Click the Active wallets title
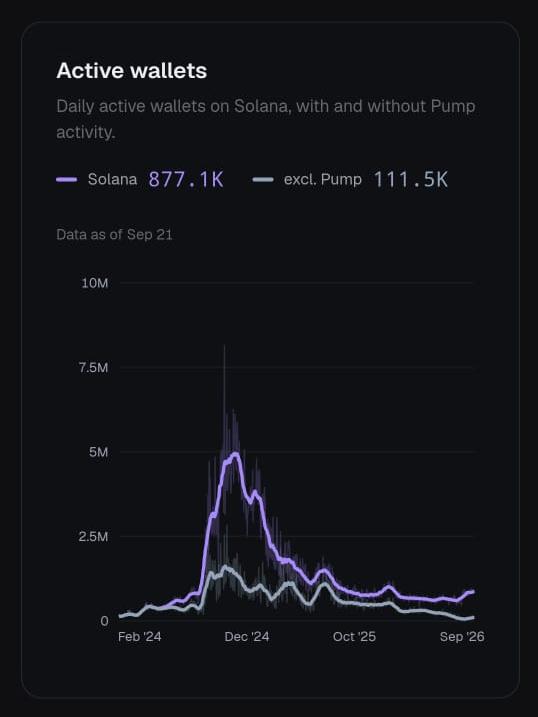Image resolution: width=538 pixels, height=717 pixels. click(x=132, y=71)
